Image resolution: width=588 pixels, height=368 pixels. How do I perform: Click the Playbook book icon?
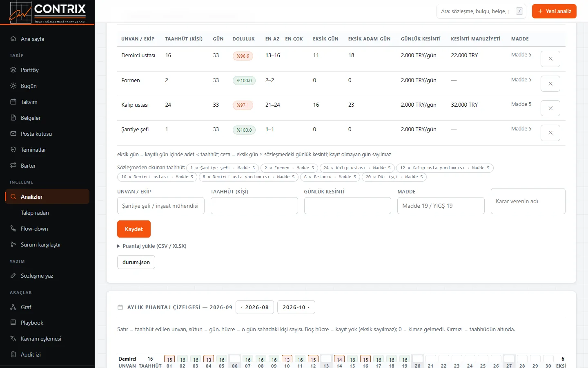[13, 323]
